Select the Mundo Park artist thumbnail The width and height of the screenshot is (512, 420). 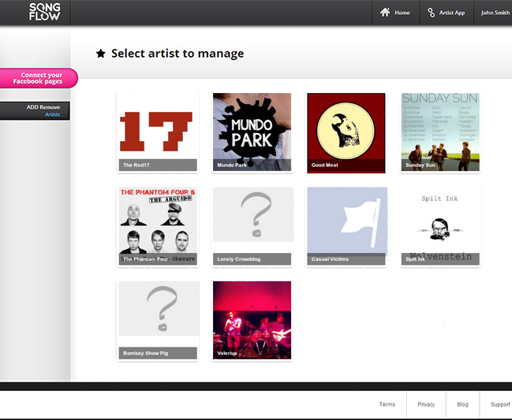252,132
